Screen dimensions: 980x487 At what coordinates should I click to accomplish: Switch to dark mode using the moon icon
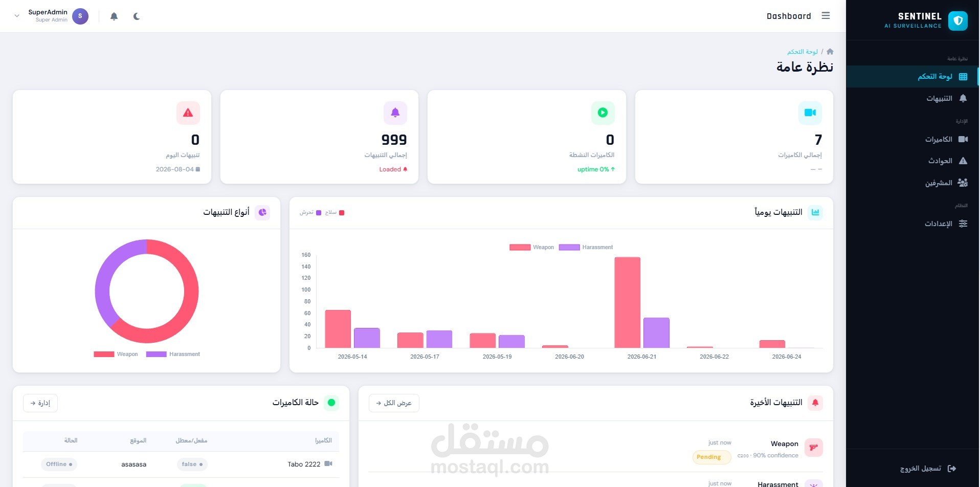[x=137, y=16]
